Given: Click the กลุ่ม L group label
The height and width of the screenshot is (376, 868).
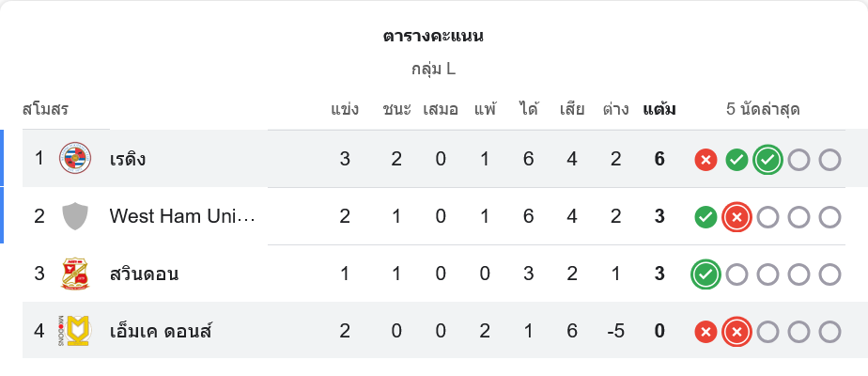Looking at the screenshot, I should pyautogui.click(x=433, y=69).
